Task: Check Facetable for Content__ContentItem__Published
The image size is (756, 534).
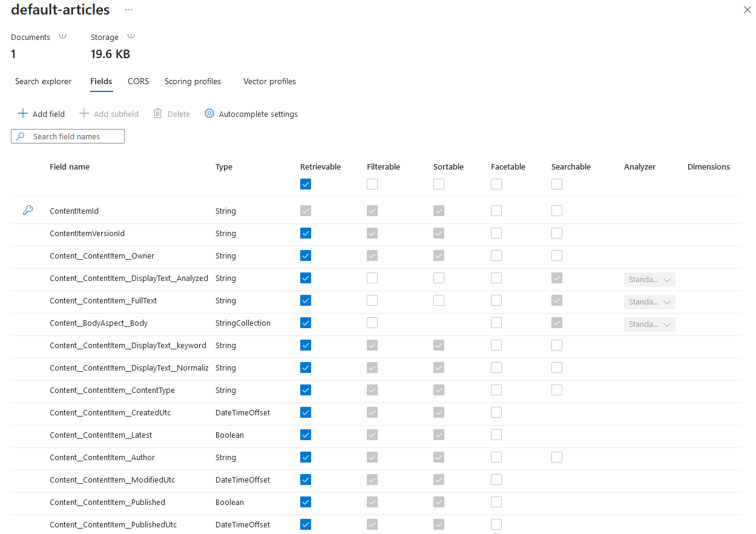Action: click(x=496, y=502)
